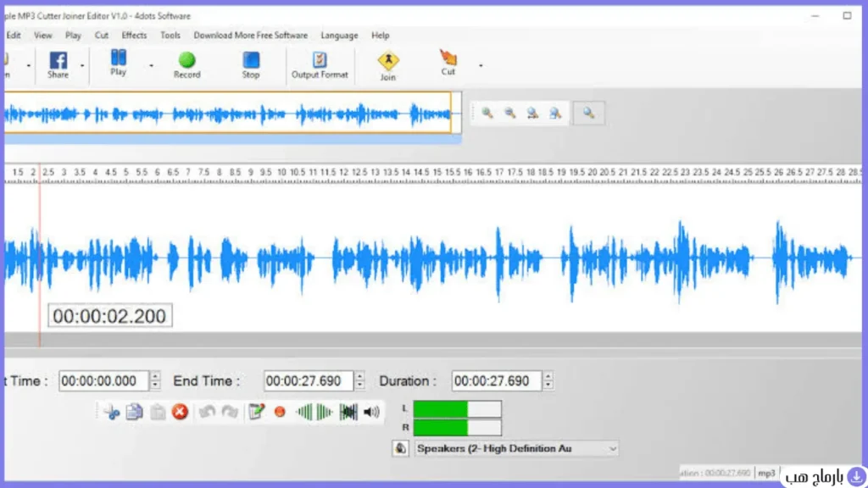The width and height of the screenshot is (868, 488).
Task: Redo the last undone action
Action: 230,413
